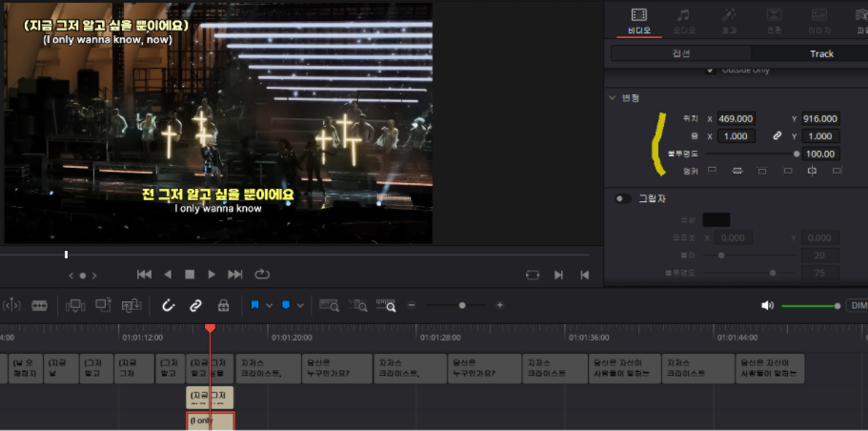Click the DIM button
Screen dimensions: 868x431
(858, 306)
